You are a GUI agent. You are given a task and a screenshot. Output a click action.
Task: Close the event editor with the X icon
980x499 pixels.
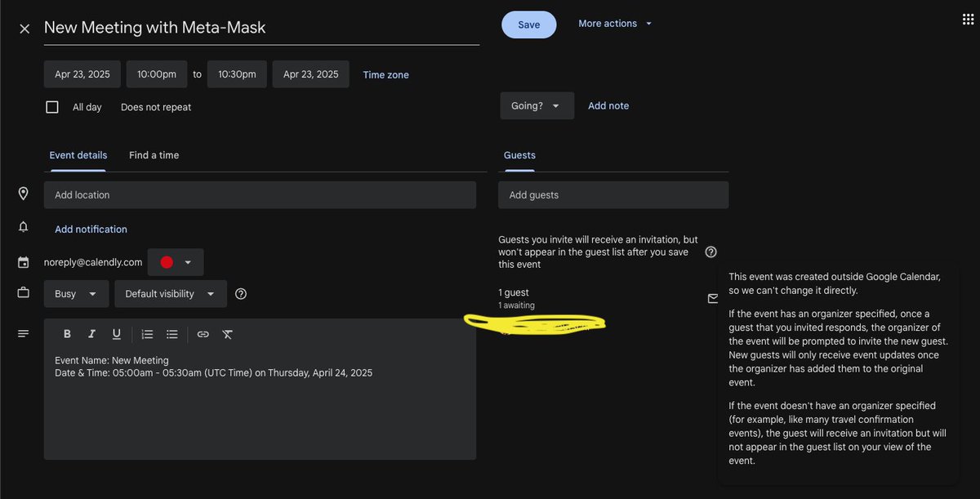tap(24, 29)
